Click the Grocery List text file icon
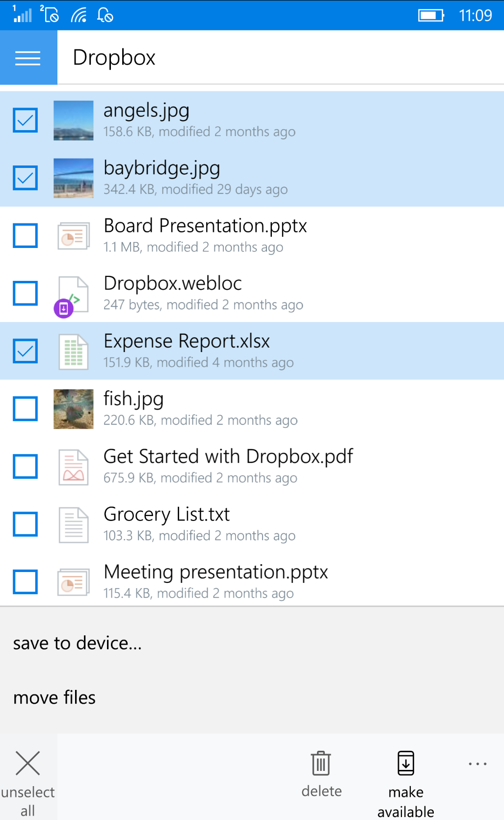The width and height of the screenshot is (504, 820). click(74, 525)
